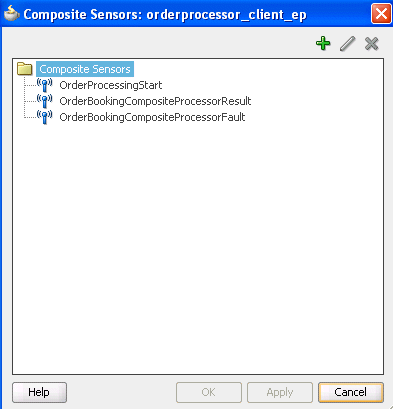
Task: Click the antenna icon beside OrderProcessingStart
Action: [x=44, y=85]
